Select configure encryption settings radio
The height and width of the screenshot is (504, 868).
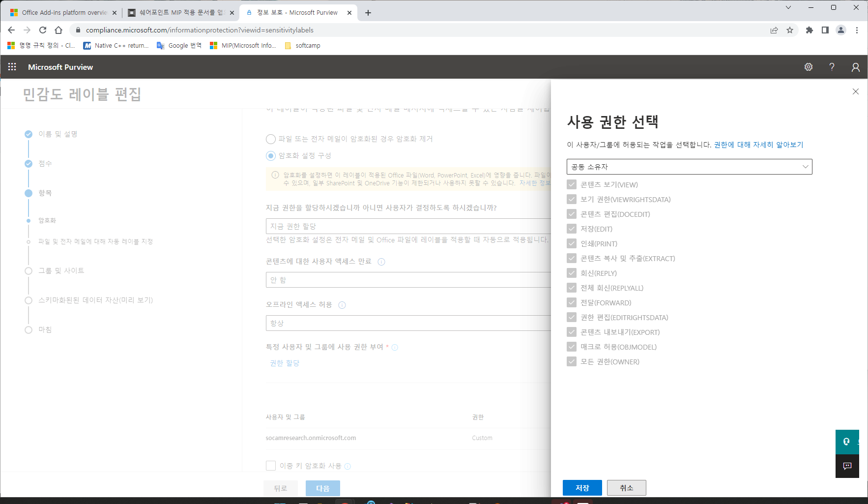tap(271, 156)
